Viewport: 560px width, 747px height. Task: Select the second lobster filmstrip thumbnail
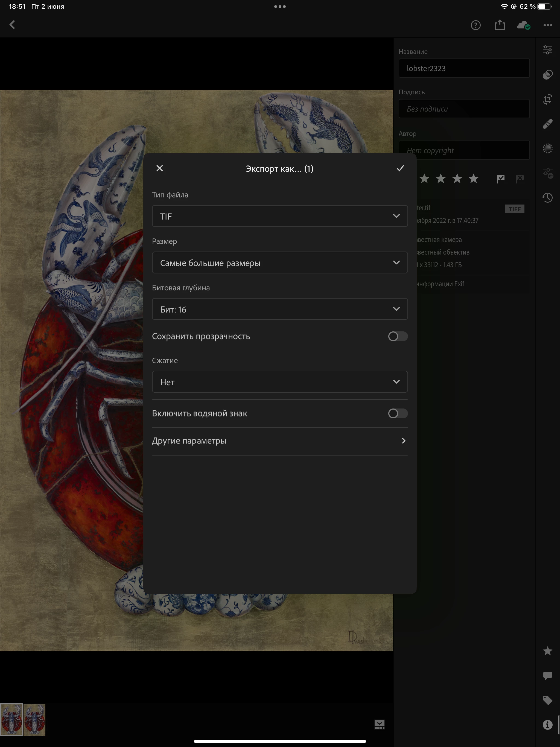(34, 720)
